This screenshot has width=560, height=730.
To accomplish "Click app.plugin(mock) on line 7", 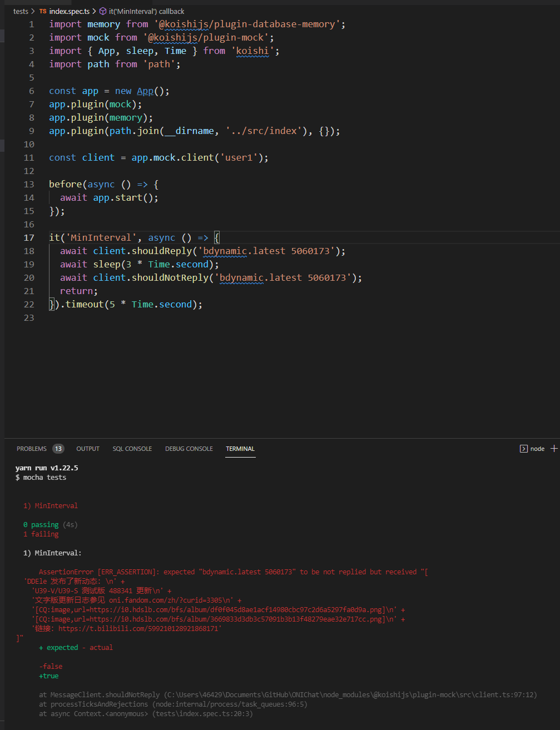I will (93, 104).
